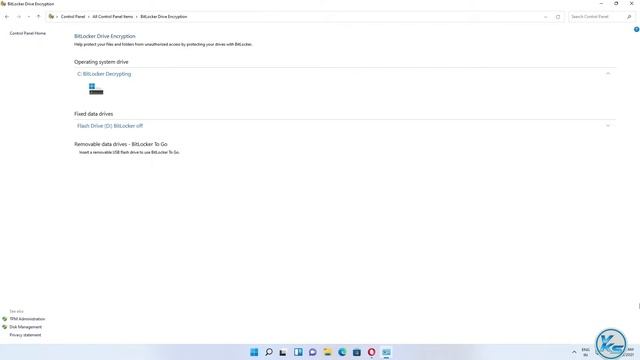Launch Opera browser from the taskbar
640x360 pixels.
[371, 352]
